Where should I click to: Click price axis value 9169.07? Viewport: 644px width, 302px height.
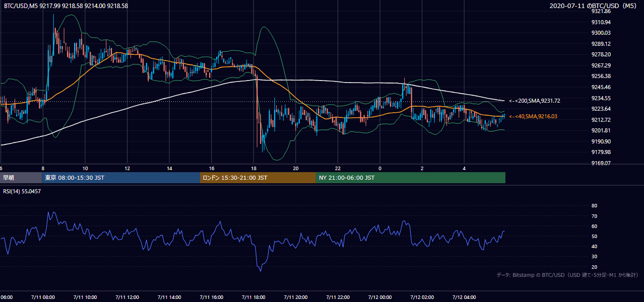[x=601, y=163]
